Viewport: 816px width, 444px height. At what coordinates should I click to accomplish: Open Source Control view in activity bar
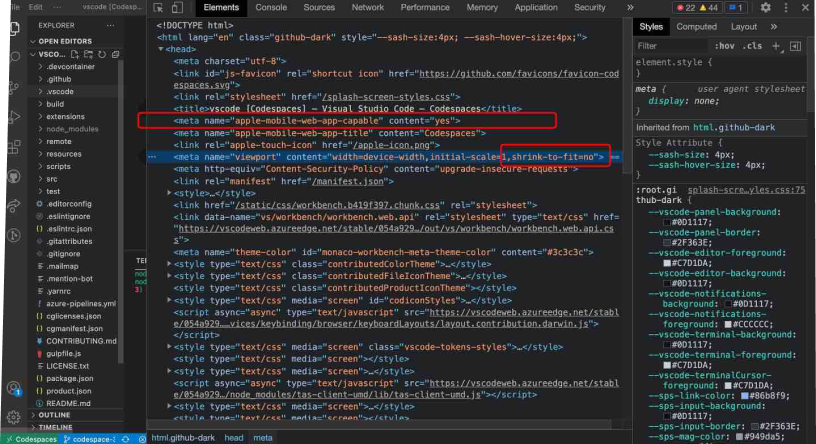pyautogui.click(x=14, y=87)
